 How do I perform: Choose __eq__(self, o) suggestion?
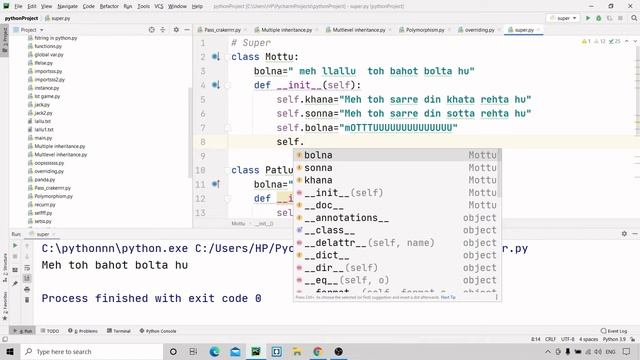pyautogui.click(x=397, y=280)
